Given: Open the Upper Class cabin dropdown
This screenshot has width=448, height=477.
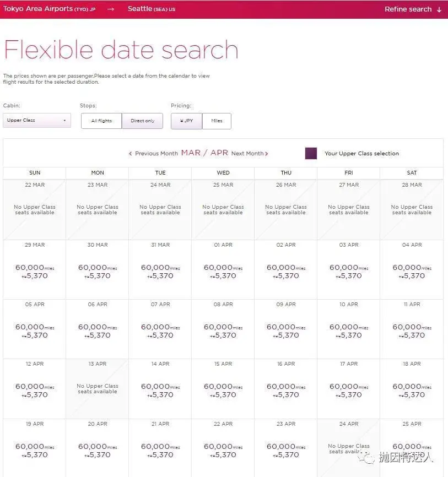Looking at the screenshot, I should coord(37,120).
